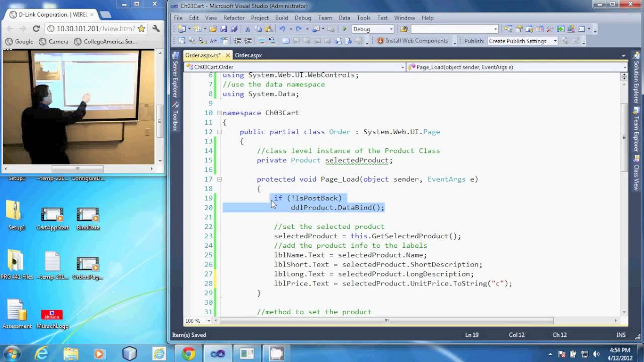Open the editor active files dropdown arrow
The width and height of the screenshot is (644, 362).
tap(623, 56)
